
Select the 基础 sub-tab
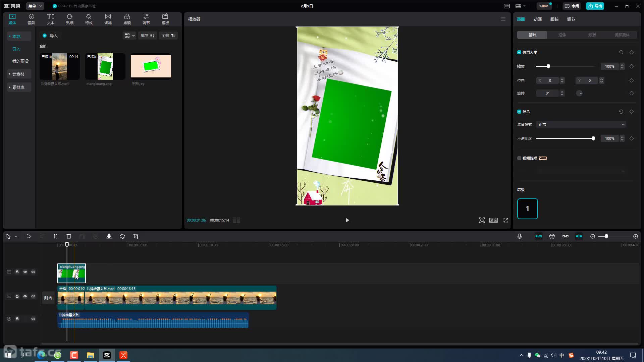coord(532,35)
